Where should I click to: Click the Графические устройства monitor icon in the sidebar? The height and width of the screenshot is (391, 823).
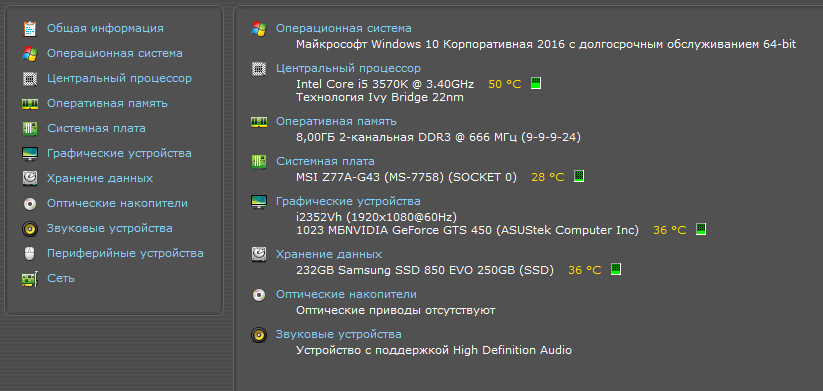[x=30, y=154]
